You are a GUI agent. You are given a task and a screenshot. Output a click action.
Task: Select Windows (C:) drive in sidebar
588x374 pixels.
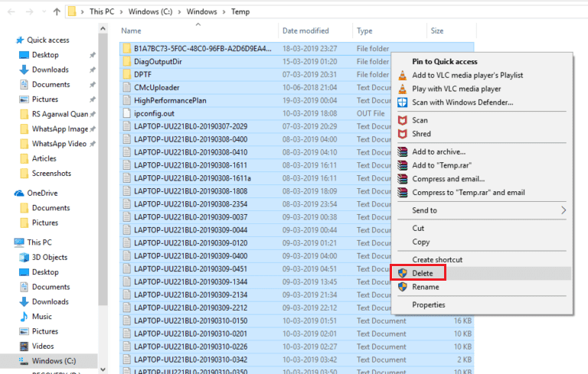pyautogui.click(x=54, y=361)
